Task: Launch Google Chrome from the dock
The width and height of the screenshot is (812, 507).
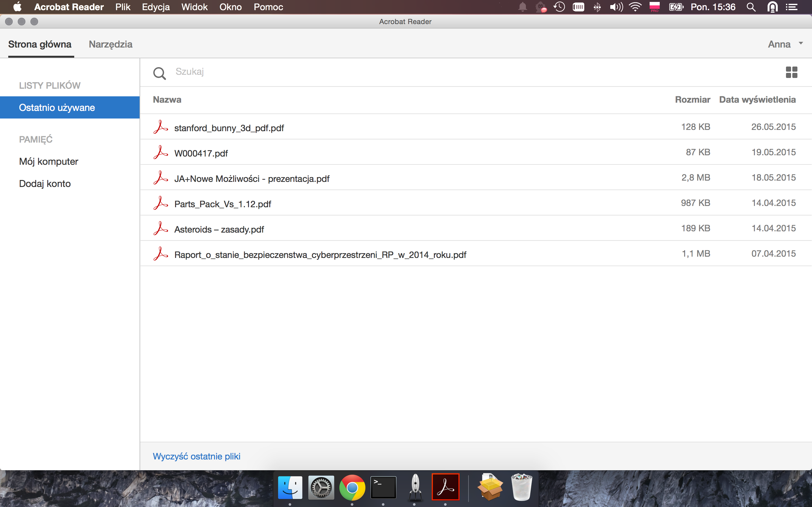Action: pos(352,487)
